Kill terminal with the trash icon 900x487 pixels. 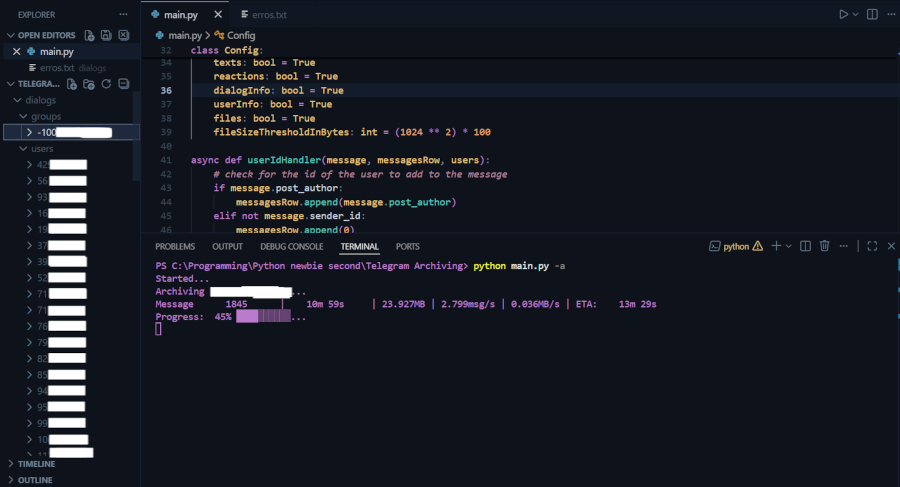pyautogui.click(x=824, y=246)
